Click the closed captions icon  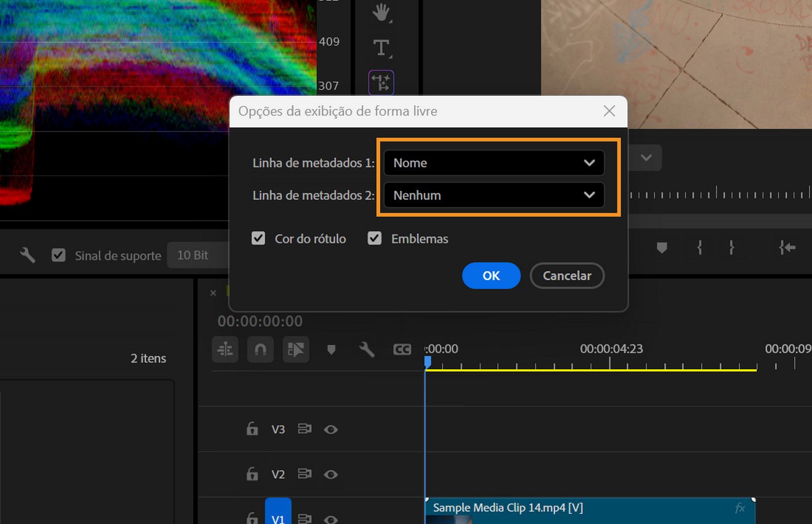point(401,350)
